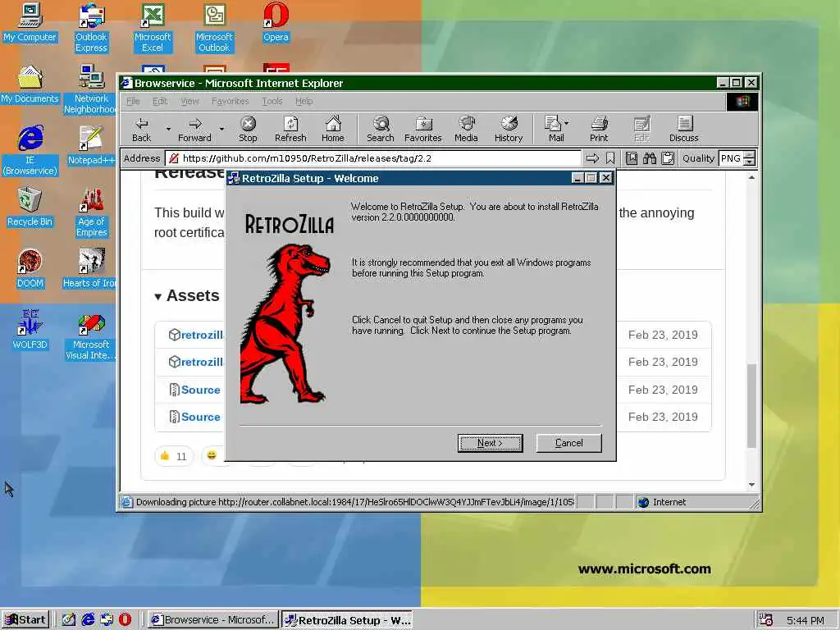This screenshot has height=630, width=840.
Task: Open second retrozilla asset link
Action: pyautogui.click(x=202, y=362)
